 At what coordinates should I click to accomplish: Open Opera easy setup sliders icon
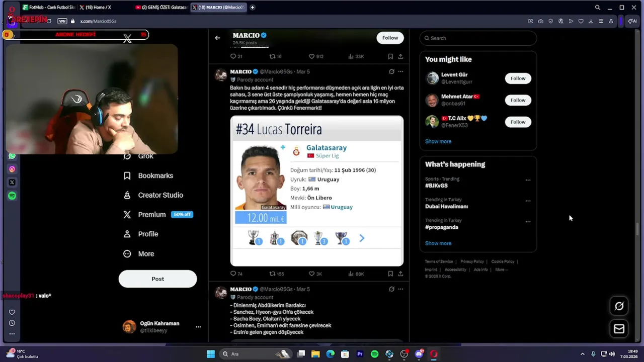point(601,21)
